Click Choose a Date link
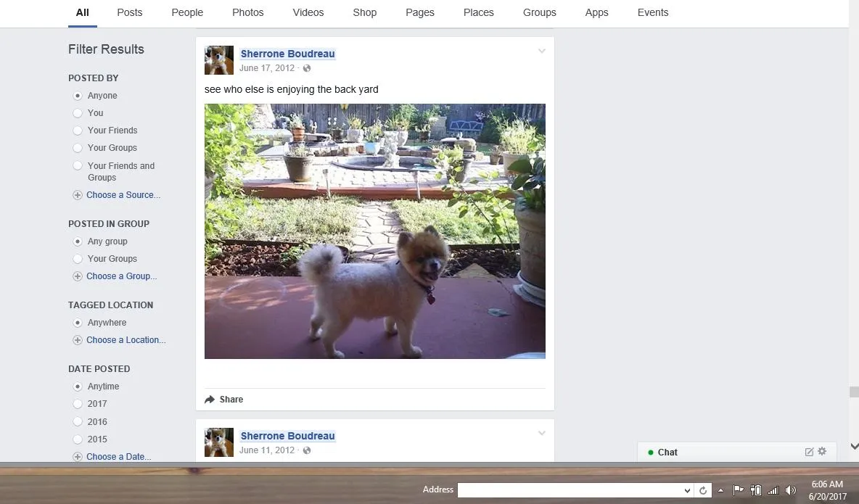The height and width of the screenshot is (504, 859). pyautogui.click(x=118, y=457)
